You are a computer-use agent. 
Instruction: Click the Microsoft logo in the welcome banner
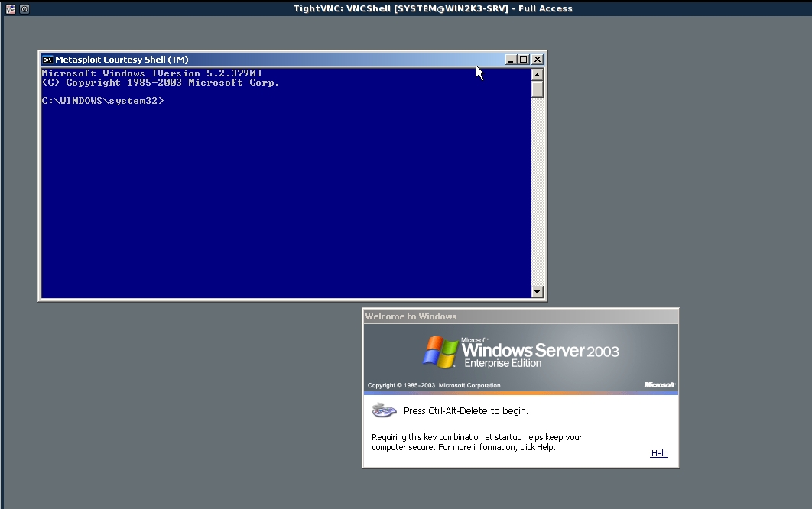(659, 384)
